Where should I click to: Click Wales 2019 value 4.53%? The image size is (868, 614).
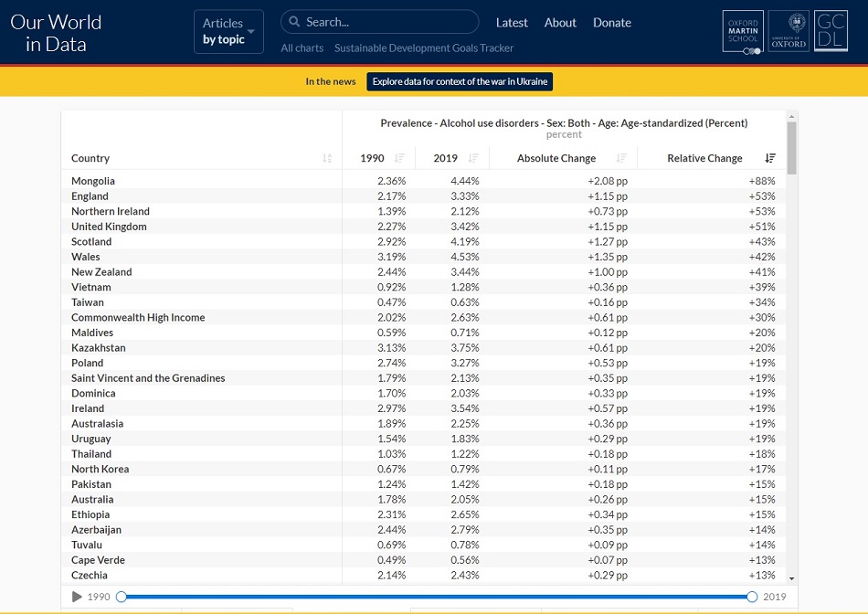coord(465,257)
